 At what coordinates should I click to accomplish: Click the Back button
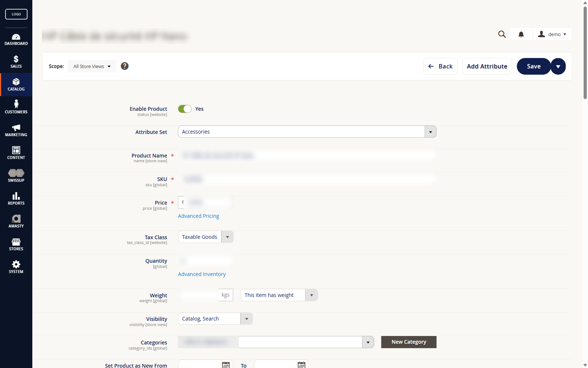(x=440, y=66)
